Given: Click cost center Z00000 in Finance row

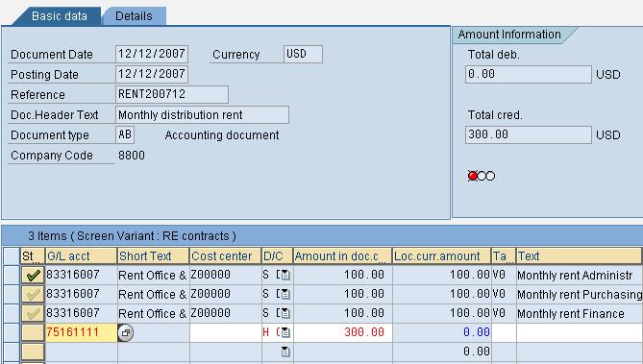Looking at the screenshot, I should click(x=226, y=314).
